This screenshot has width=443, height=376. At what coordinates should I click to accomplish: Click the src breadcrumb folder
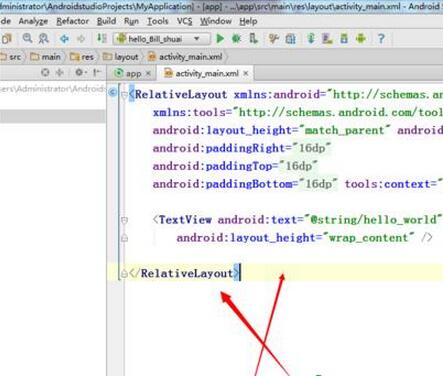[x=11, y=57]
